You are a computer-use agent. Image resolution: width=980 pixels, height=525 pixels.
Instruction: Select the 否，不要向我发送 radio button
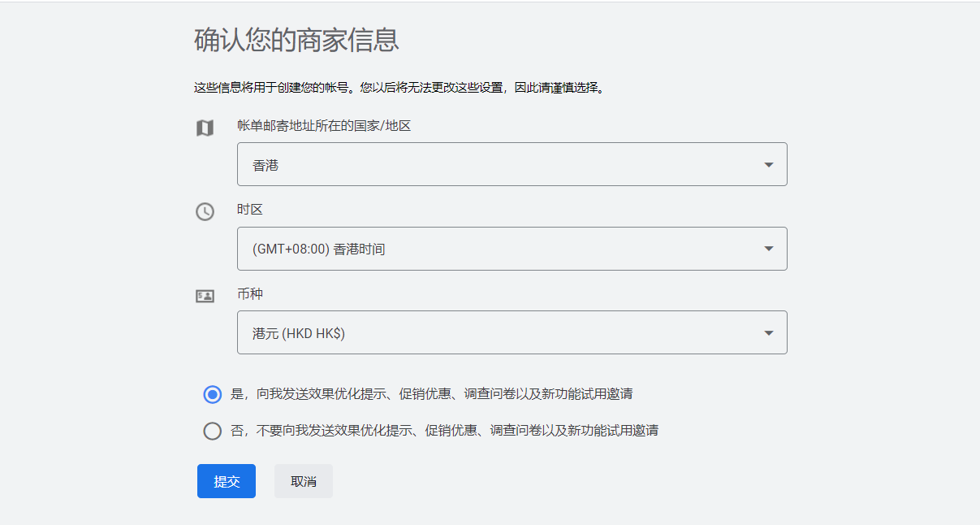click(x=212, y=431)
